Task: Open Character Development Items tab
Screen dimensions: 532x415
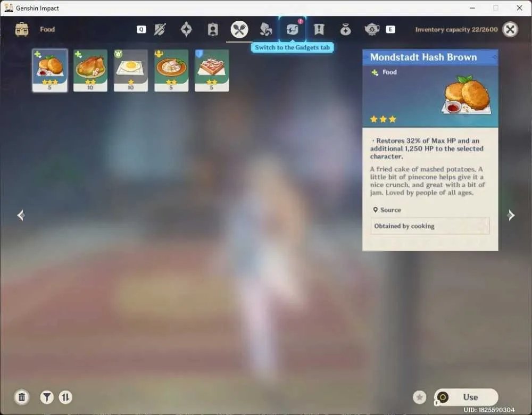Action: pyautogui.click(x=213, y=29)
